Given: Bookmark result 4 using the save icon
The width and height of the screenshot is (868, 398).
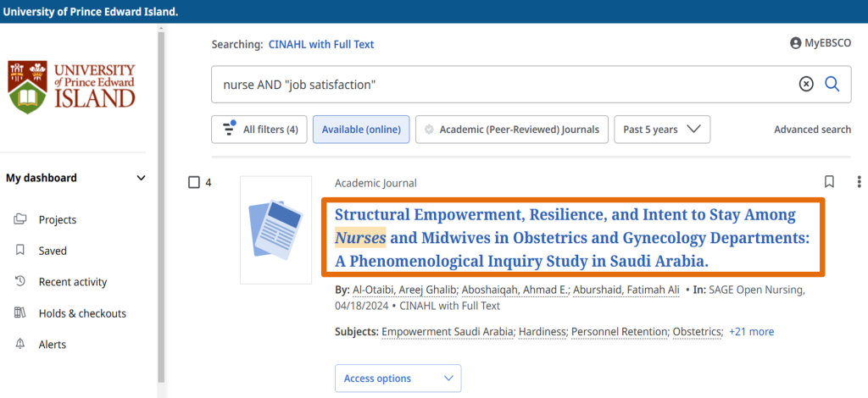Looking at the screenshot, I should [x=829, y=182].
